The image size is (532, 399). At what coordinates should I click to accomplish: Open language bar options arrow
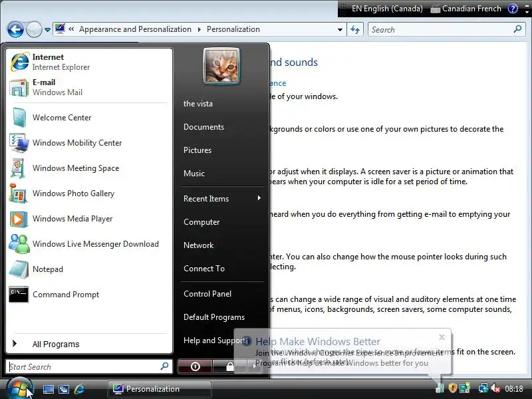click(527, 11)
